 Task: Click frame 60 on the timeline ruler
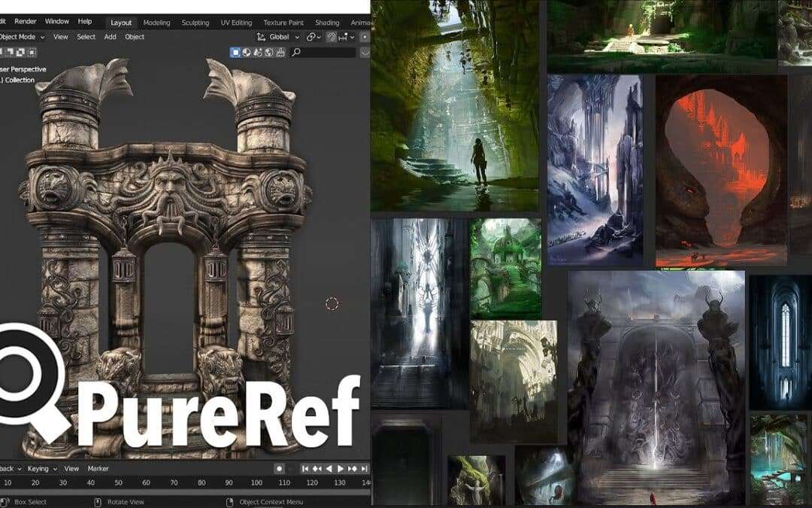coord(146,482)
